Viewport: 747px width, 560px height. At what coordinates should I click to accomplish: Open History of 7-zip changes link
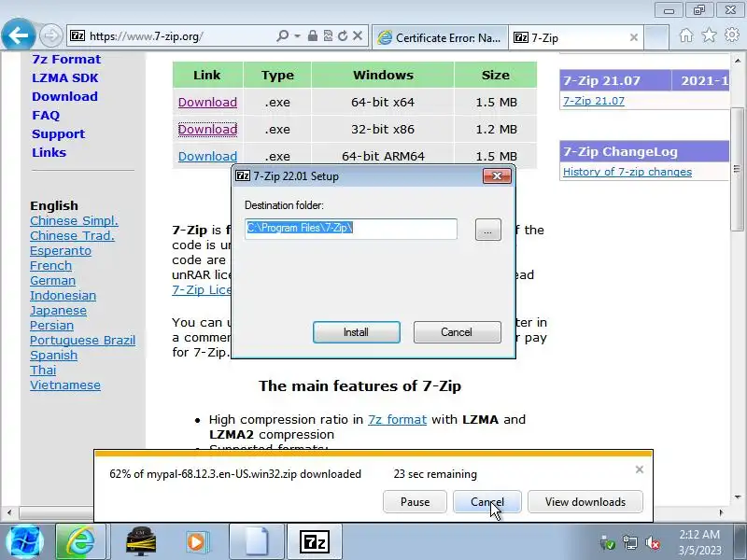[627, 172]
